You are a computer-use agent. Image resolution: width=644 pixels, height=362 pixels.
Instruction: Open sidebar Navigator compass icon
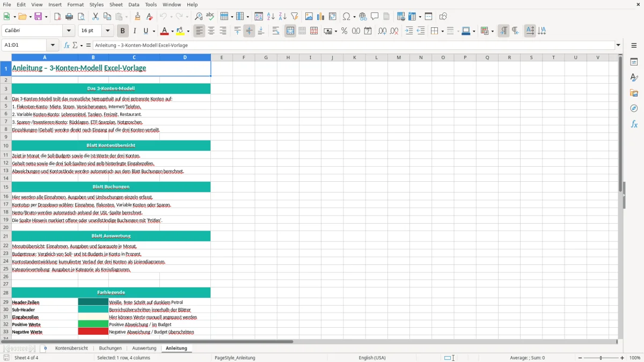click(x=634, y=108)
